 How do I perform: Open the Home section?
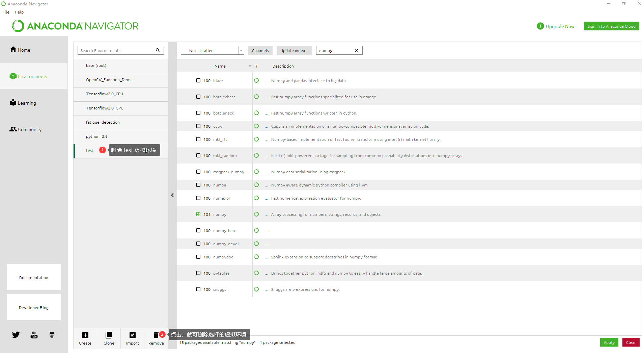click(x=34, y=50)
